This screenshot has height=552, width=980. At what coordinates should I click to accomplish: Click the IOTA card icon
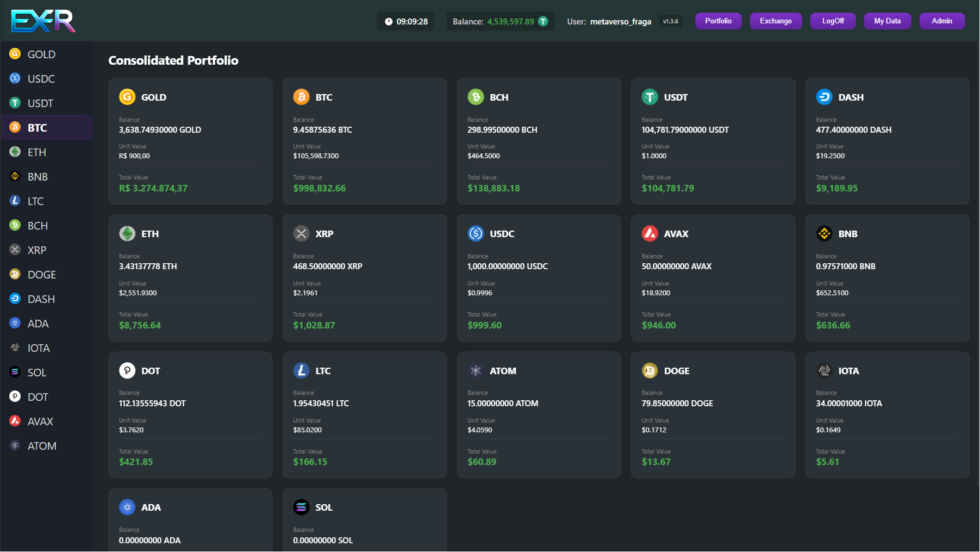click(x=824, y=370)
